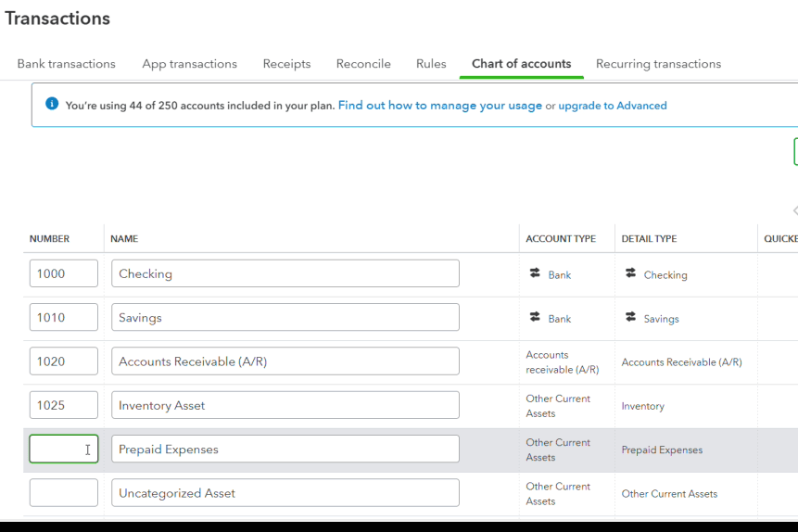
Task: Click the Accounts Receivable (A/R) name field
Action: point(285,361)
